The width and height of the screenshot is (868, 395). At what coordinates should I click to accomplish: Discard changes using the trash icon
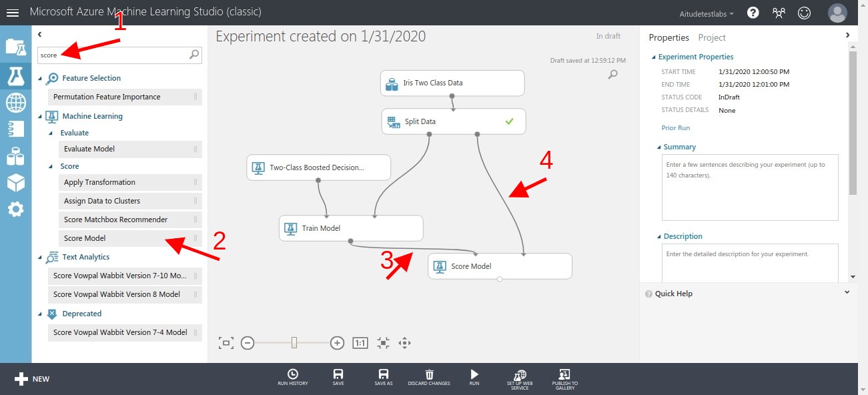(x=429, y=378)
